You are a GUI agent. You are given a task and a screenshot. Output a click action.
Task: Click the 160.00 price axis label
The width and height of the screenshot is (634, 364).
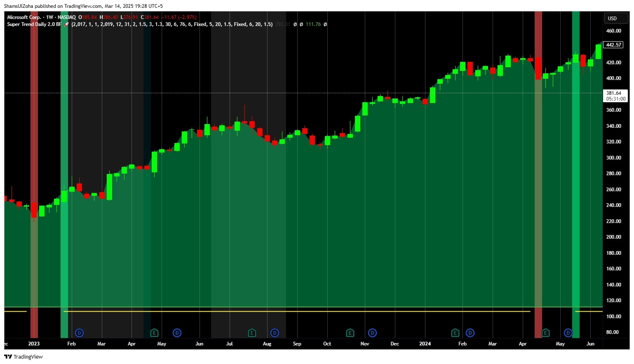click(613, 269)
